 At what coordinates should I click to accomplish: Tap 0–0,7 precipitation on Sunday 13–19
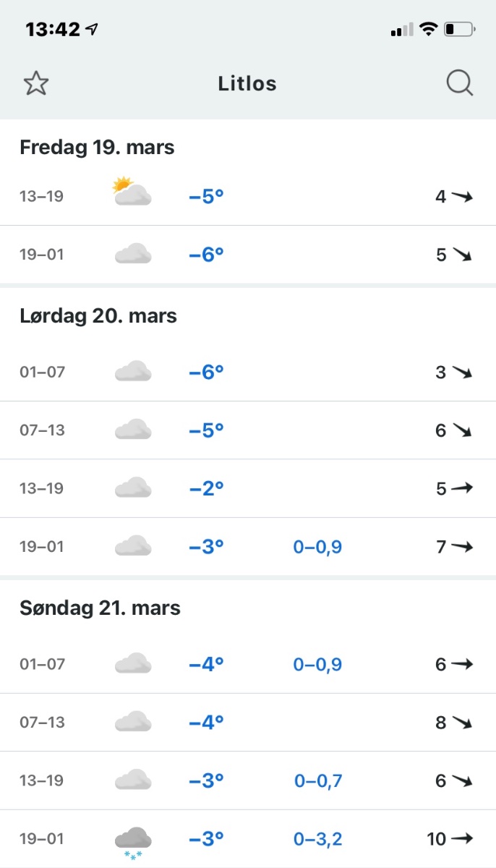pyautogui.click(x=318, y=780)
